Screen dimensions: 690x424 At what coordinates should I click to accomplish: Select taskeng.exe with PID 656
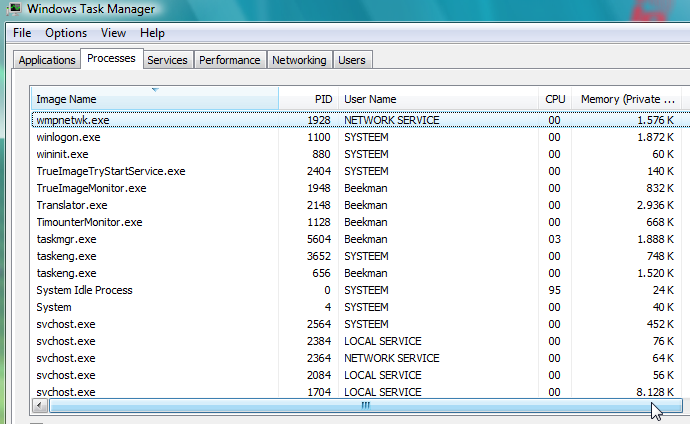tap(361, 273)
